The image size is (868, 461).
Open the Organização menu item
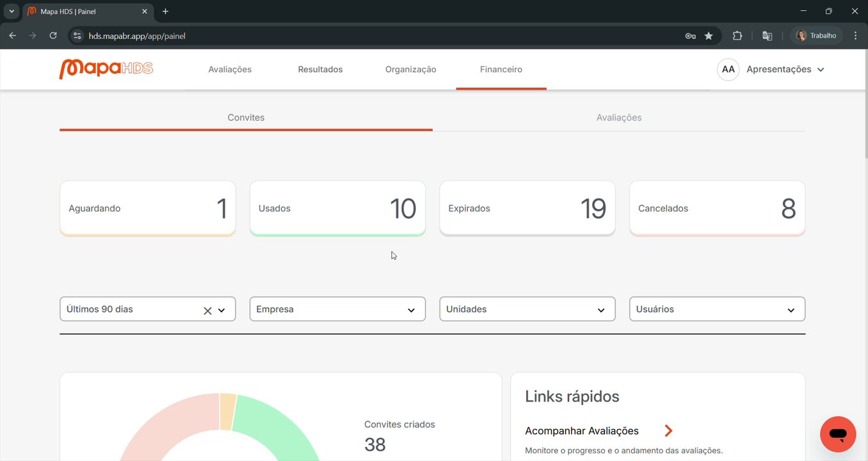[x=411, y=69]
